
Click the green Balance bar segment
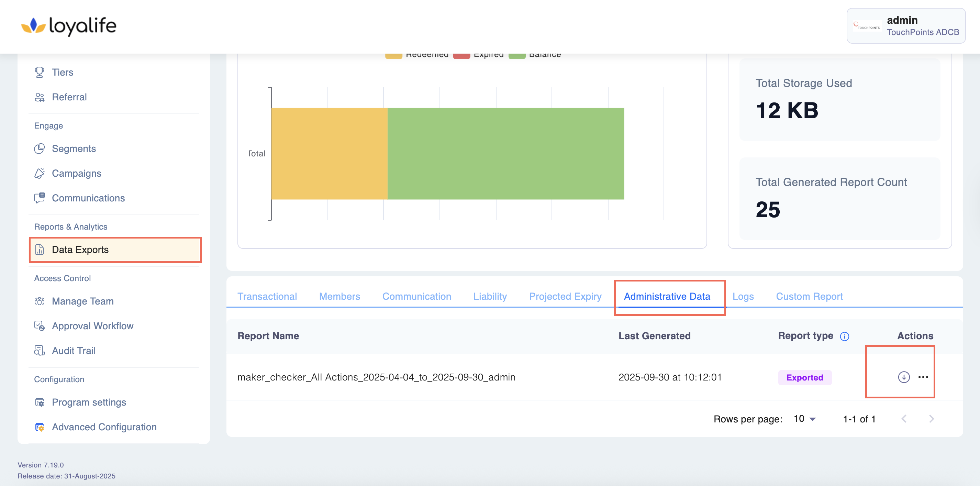(x=505, y=153)
